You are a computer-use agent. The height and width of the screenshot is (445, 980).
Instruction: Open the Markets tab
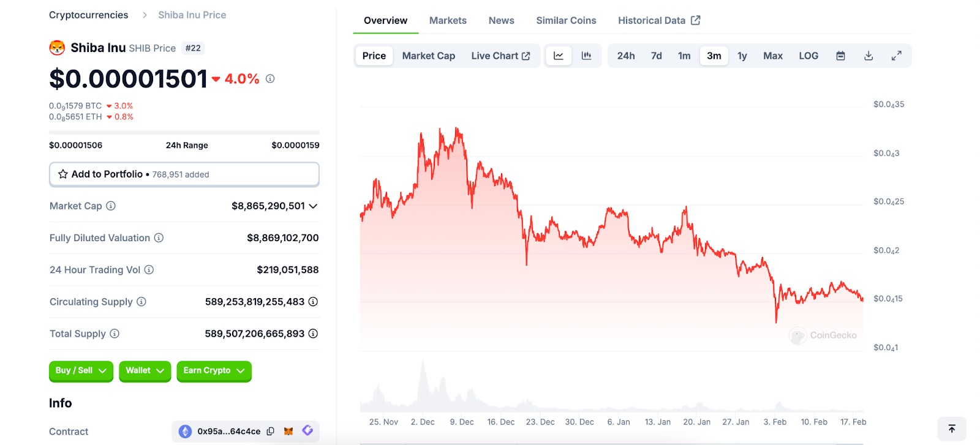coord(448,20)
